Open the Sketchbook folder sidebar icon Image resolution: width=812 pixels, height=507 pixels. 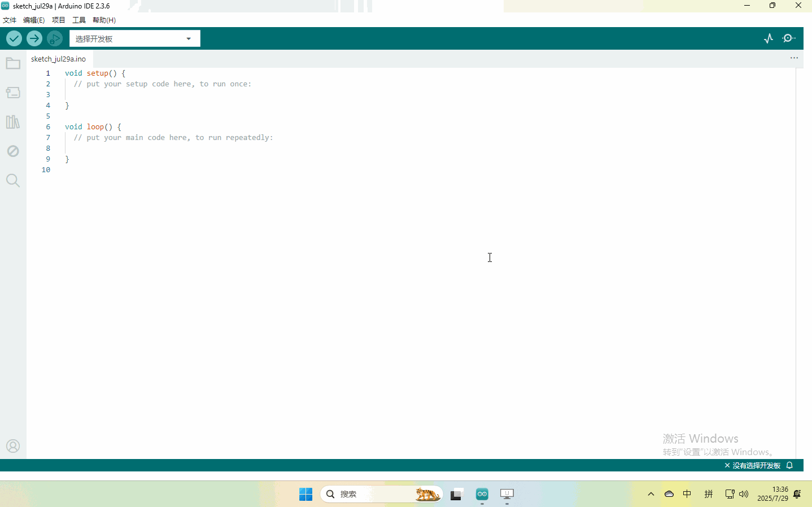(13, 63)
